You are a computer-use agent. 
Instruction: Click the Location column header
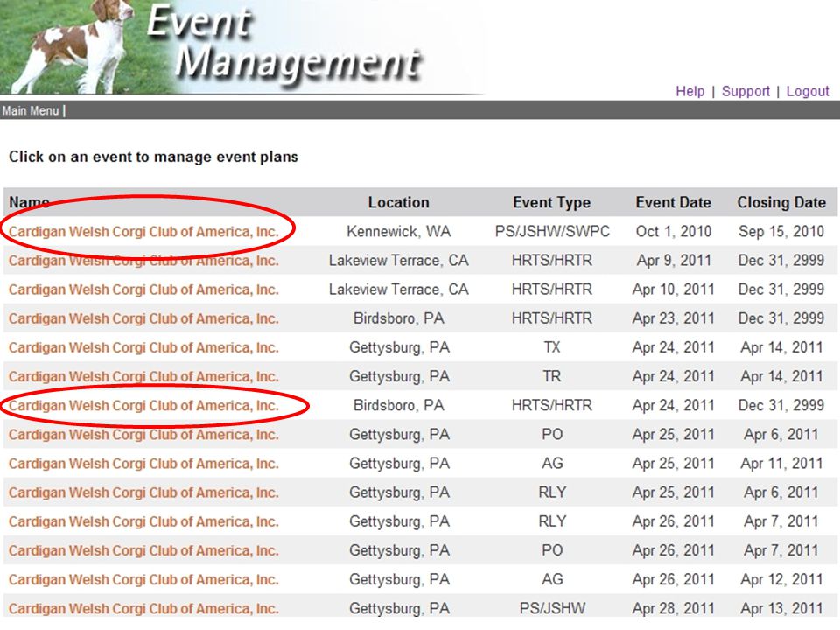(399, 202)
